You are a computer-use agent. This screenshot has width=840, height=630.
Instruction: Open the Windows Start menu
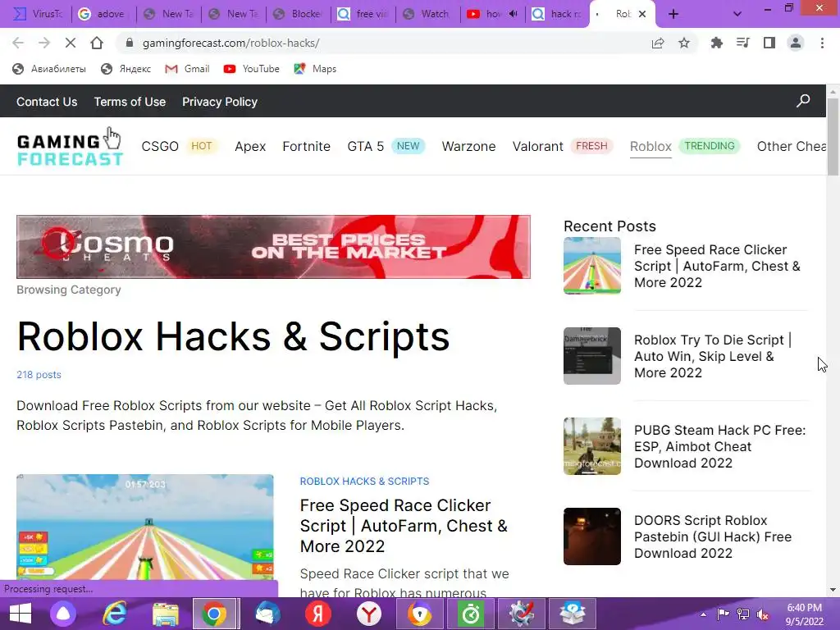(x=21, y=614)
